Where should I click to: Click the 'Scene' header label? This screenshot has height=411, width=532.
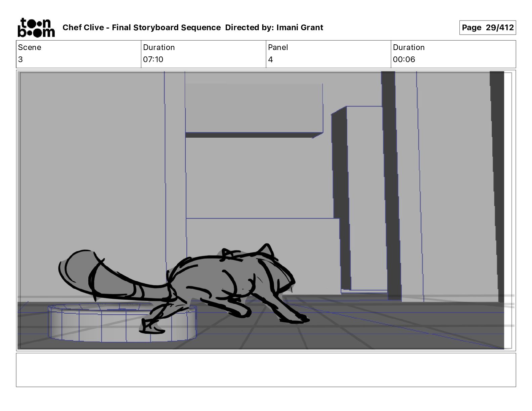(30, 47)
